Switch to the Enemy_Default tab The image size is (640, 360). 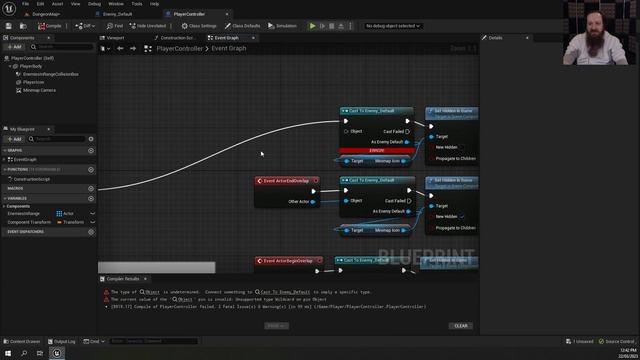point(117,14)
